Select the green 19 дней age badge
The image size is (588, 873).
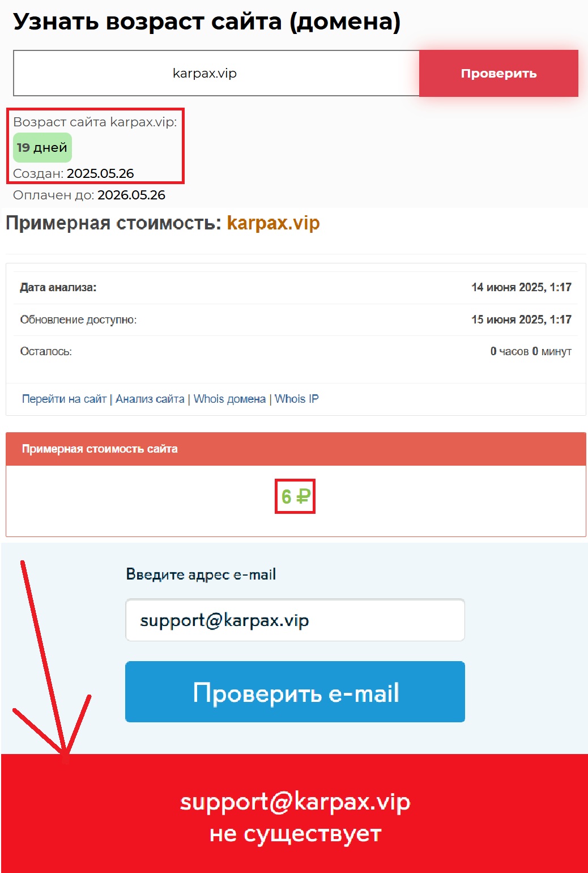42,147
